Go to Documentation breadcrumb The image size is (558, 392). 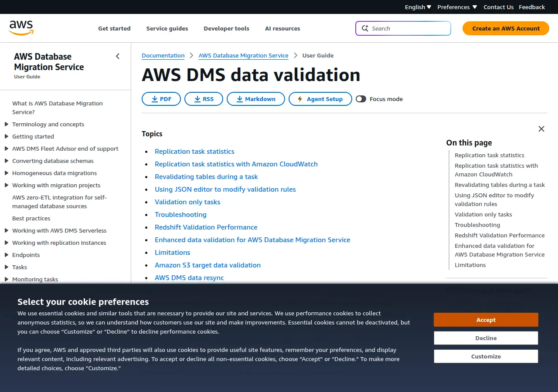163,55
